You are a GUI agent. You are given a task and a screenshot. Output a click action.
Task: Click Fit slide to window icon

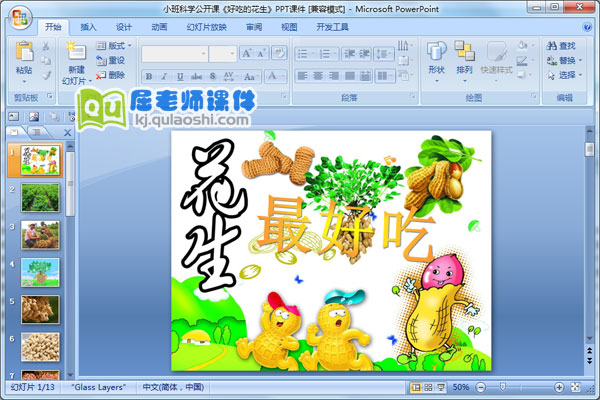pos(576,387)
